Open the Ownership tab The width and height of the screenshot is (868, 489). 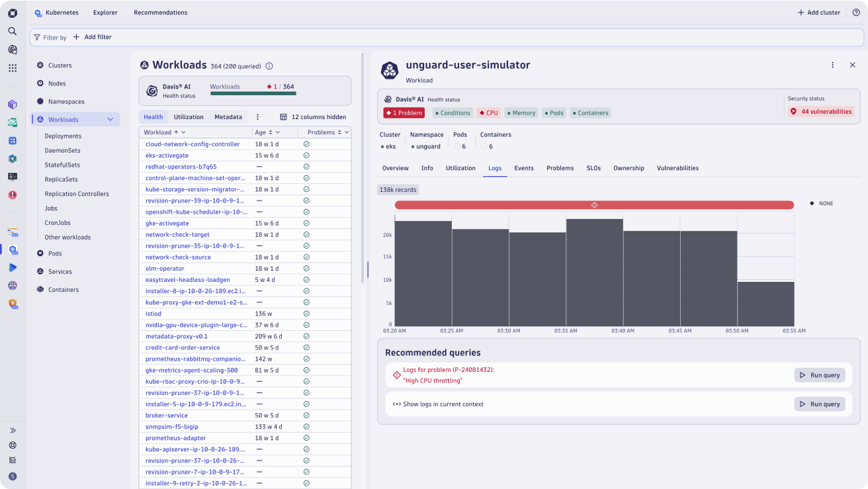coord(629,168)
